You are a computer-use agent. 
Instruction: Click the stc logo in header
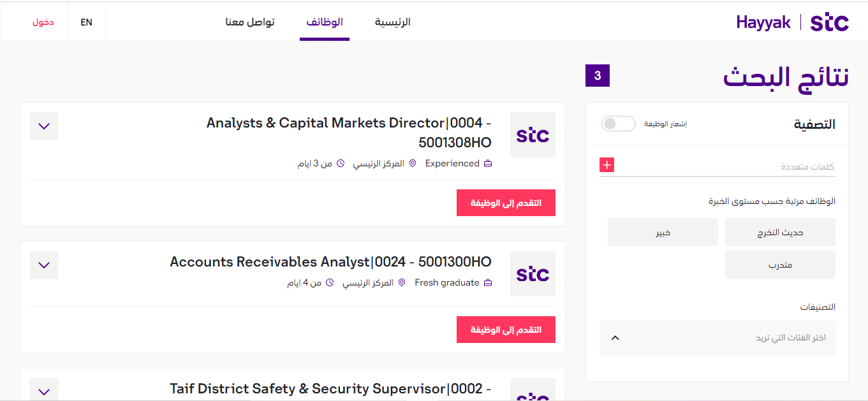pos(829,22)
